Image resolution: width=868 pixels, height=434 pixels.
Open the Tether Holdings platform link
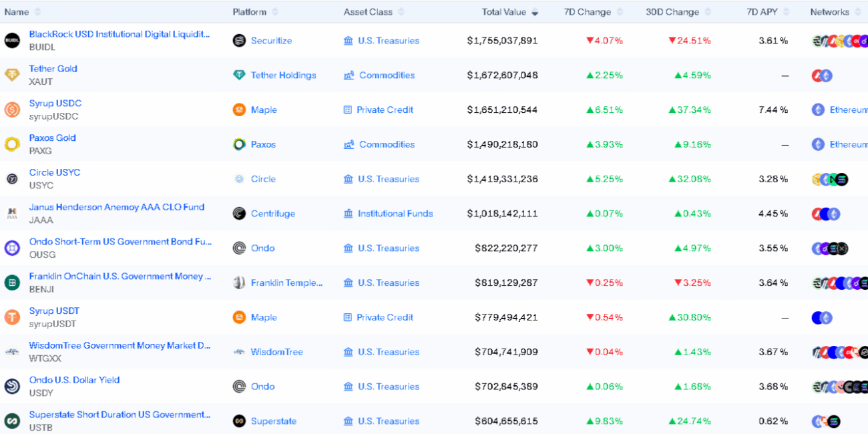coord(283,75)
